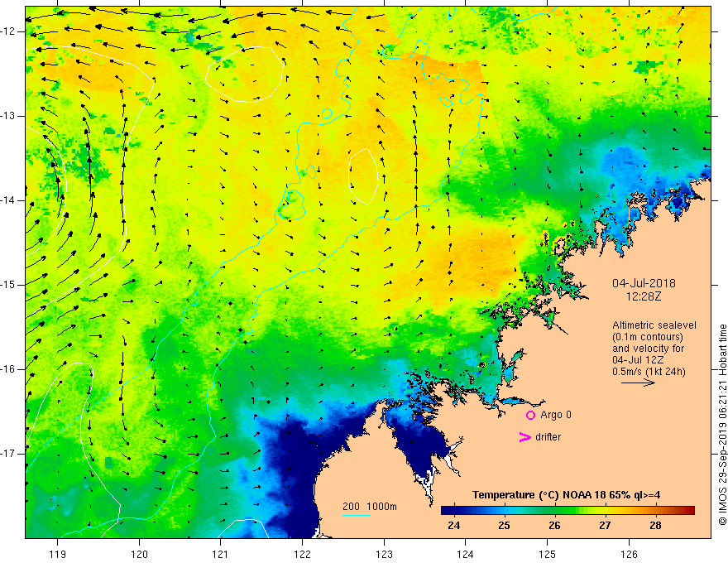Click the longitude axis label 124
Image resolution: width=728 pixels, height=563 pixels.
tap(466, 554)
